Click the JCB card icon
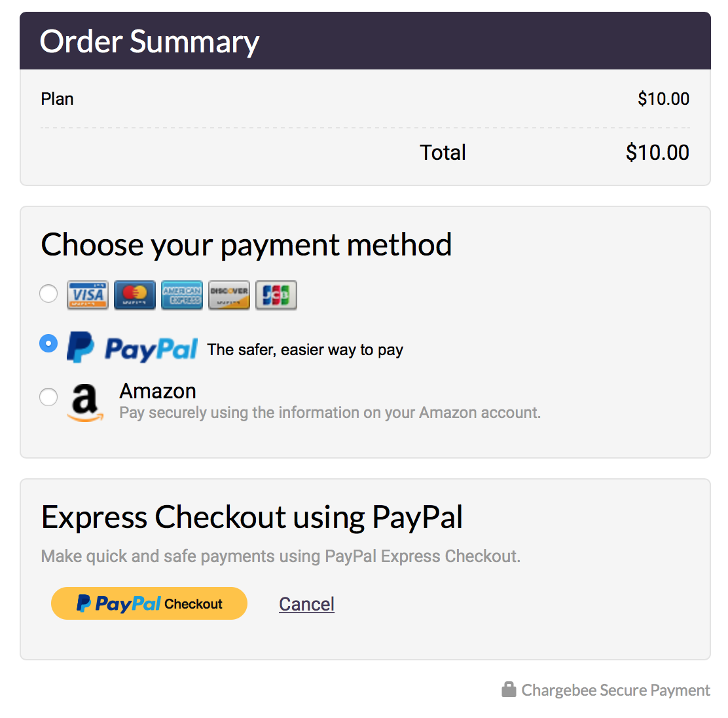Screen dimensions: 728x718 tap(276, 295)
